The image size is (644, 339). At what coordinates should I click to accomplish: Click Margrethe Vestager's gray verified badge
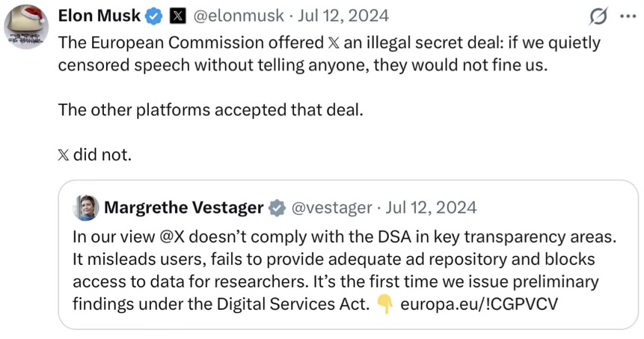(x=277, y=207)
